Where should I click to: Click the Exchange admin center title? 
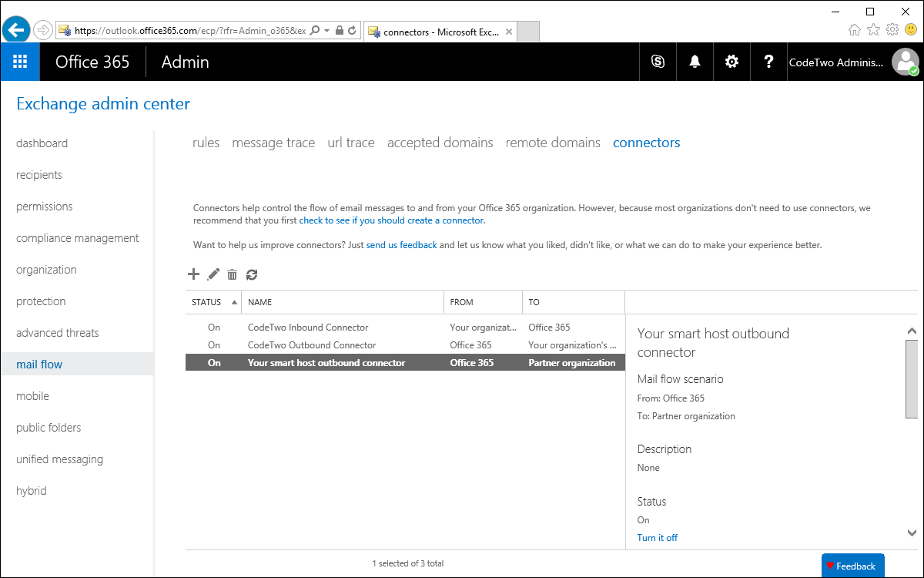103,103
